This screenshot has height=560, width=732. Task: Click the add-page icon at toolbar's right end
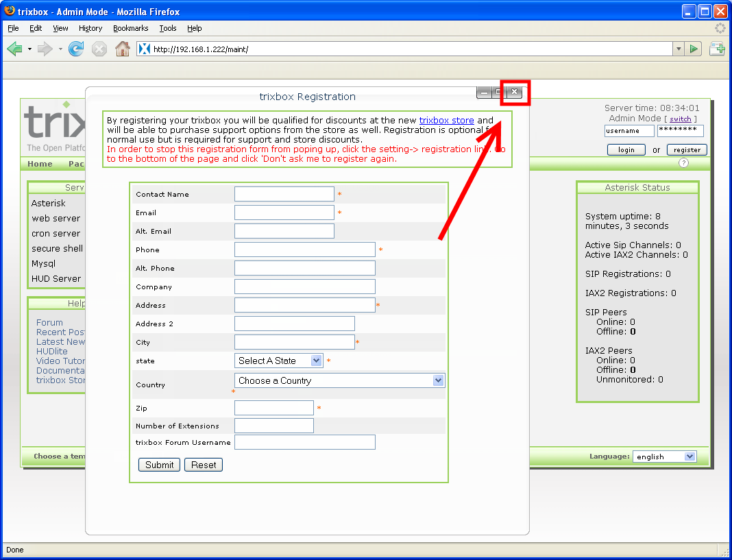tap(717, 49)
